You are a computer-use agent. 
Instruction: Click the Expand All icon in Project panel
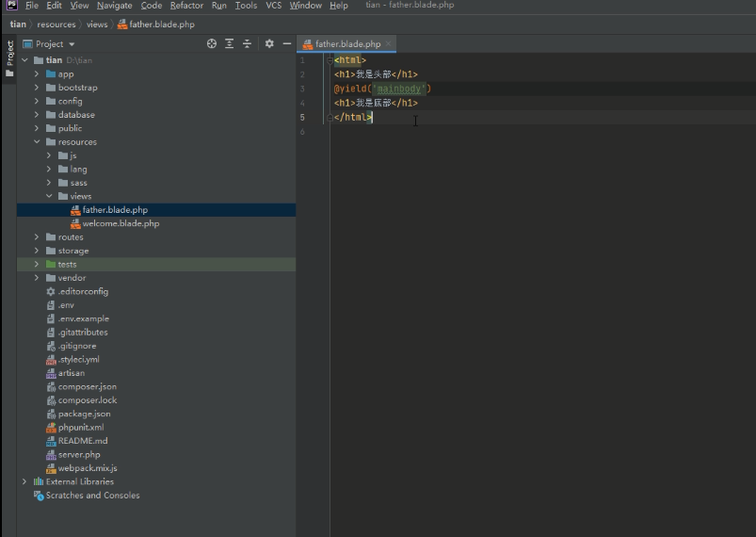pos(229,43)
